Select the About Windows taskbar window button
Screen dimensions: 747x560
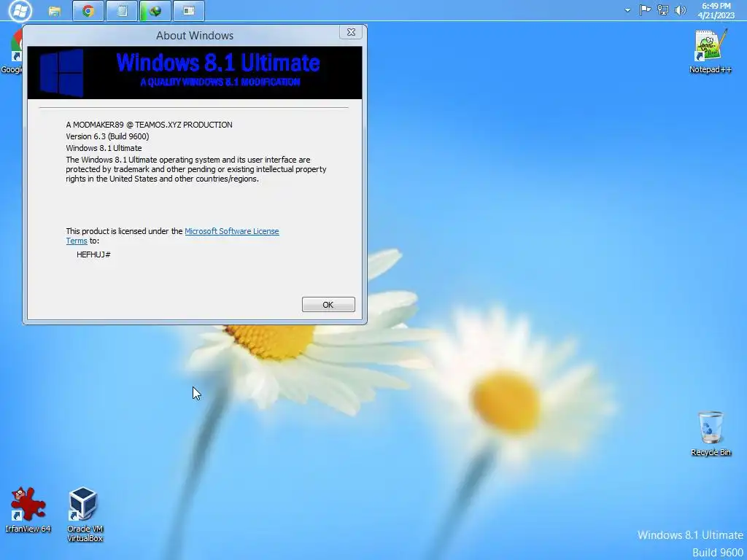click(x=189, y=10)
